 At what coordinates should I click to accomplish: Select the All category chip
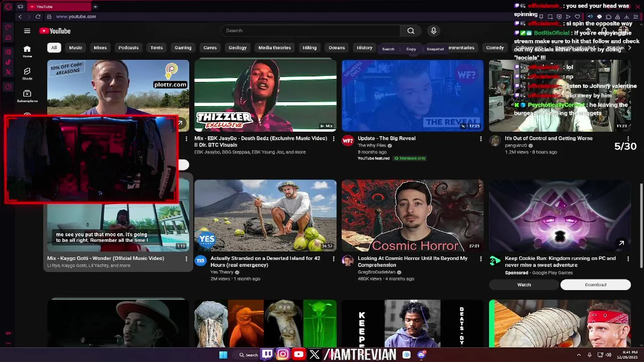54,48
